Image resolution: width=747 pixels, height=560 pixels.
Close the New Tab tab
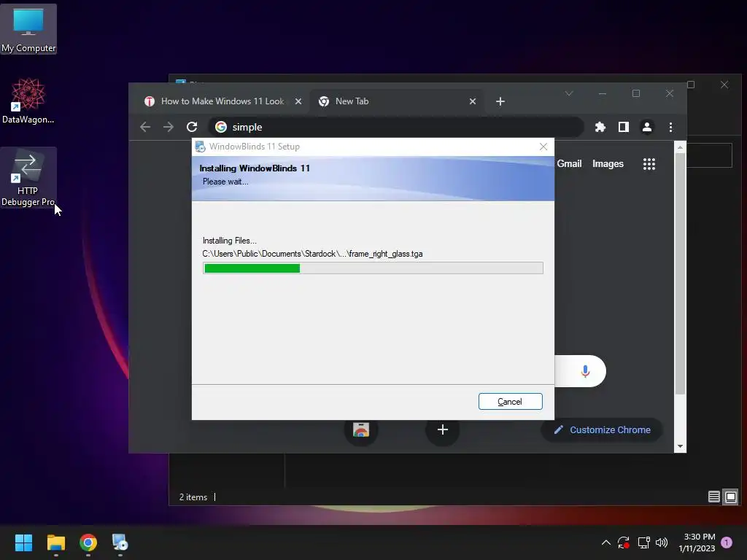(x=473, y=101)
